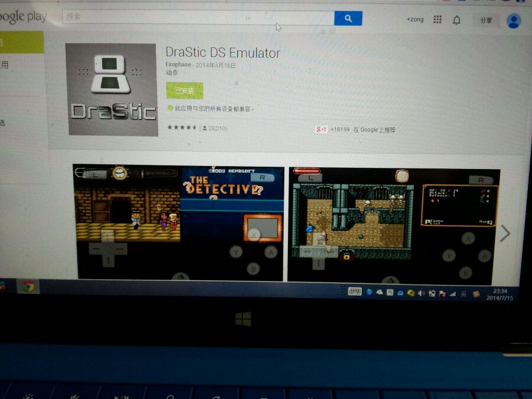The height and width of the screenshot is (399, 532).
Task: Open the network signal tray icon
Action: click(x=453, y=294)
